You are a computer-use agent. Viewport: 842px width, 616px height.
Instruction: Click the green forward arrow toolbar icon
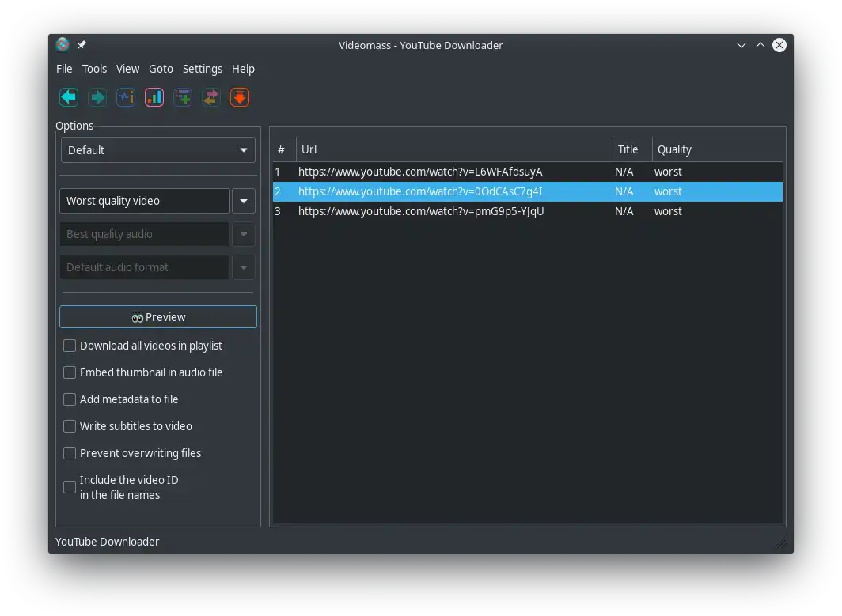click(x=97, y=97)
